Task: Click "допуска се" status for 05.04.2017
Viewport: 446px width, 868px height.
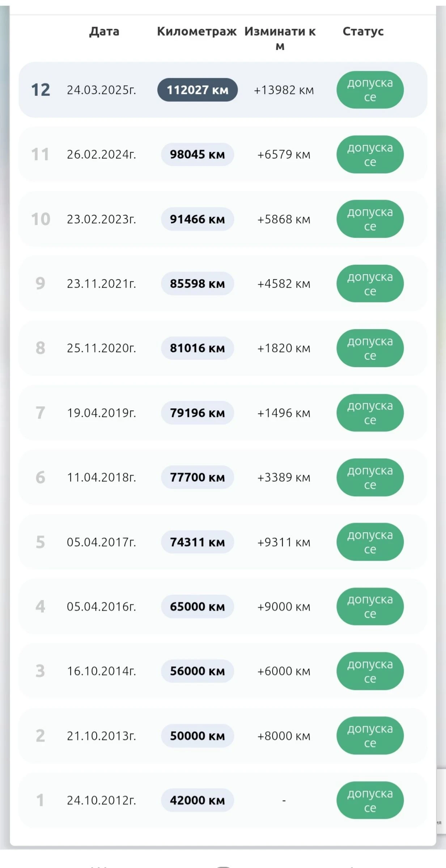Action: click(370, 542)
